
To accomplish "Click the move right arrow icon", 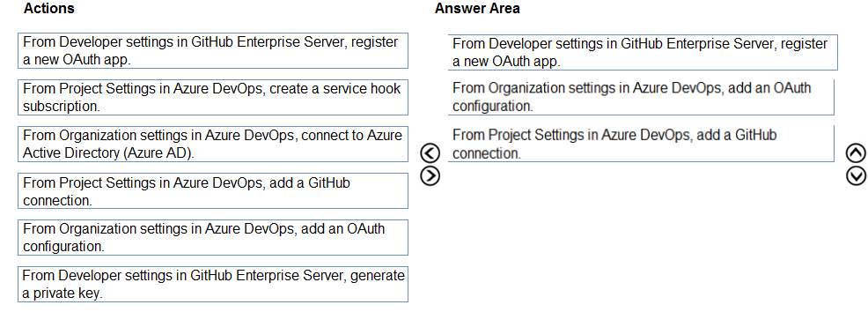I will pos(430,175).
